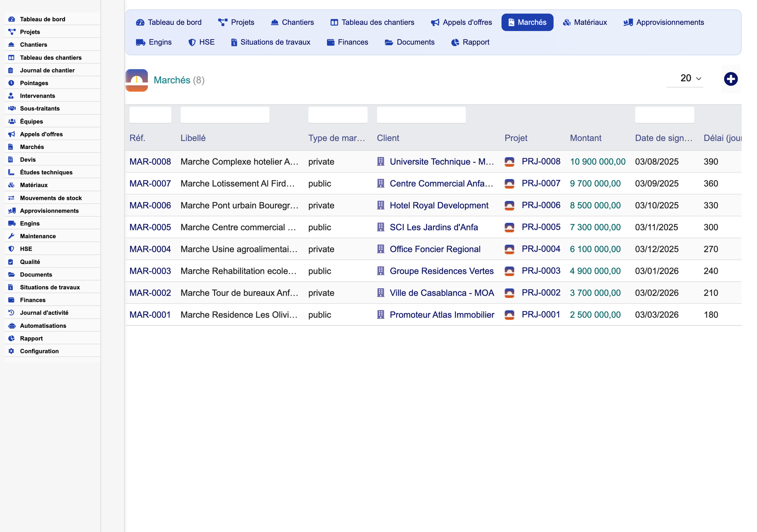The height and width of the screenshot is (532, 757).
Task: Click the Pointages clock icon
Action: [x=11, y=83]
